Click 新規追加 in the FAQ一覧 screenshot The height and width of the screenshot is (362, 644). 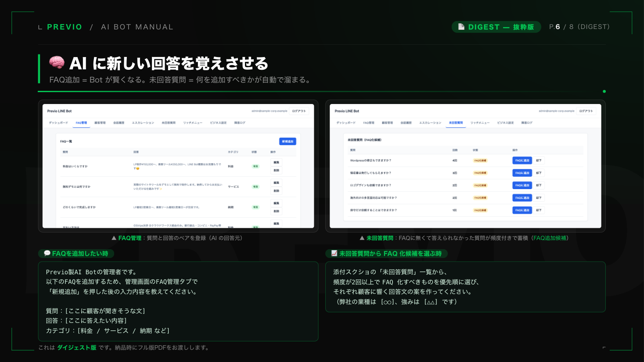288,141
